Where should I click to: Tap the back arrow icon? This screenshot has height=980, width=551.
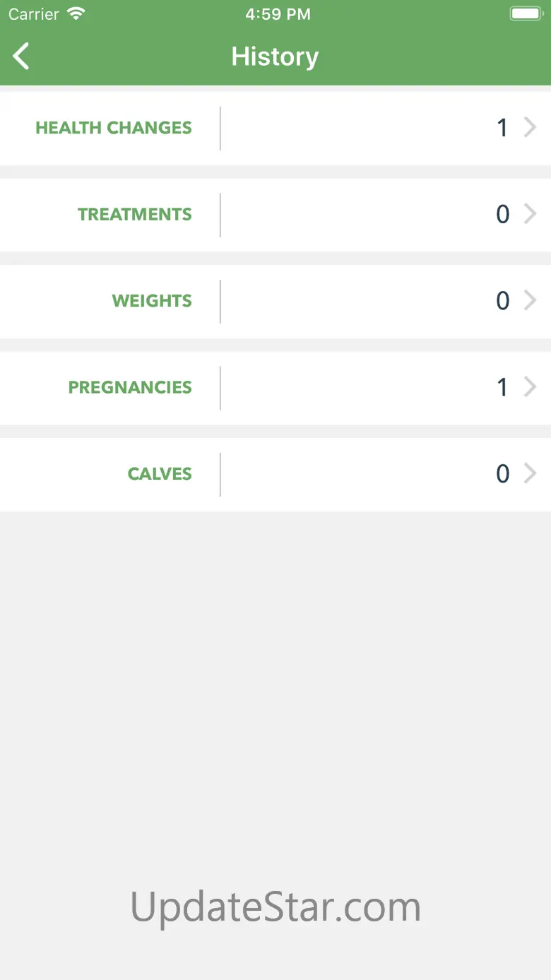[22, 57]
